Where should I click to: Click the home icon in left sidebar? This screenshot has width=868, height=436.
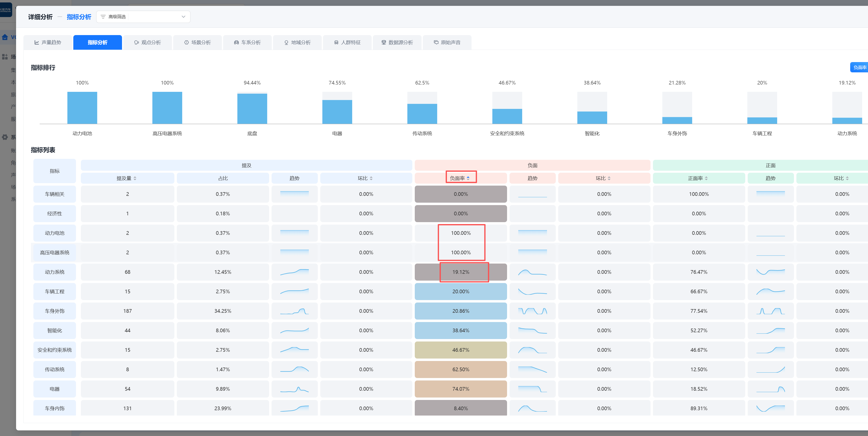click(x=5, y=37)
